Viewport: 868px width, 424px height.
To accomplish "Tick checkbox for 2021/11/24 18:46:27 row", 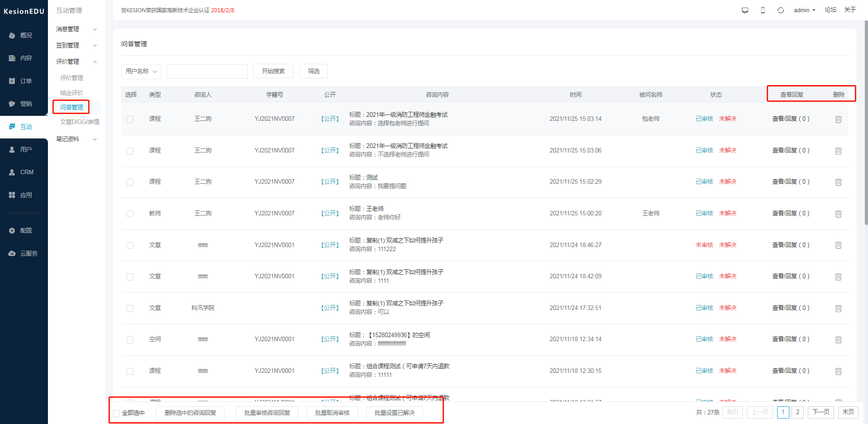I will click(130, 245).
